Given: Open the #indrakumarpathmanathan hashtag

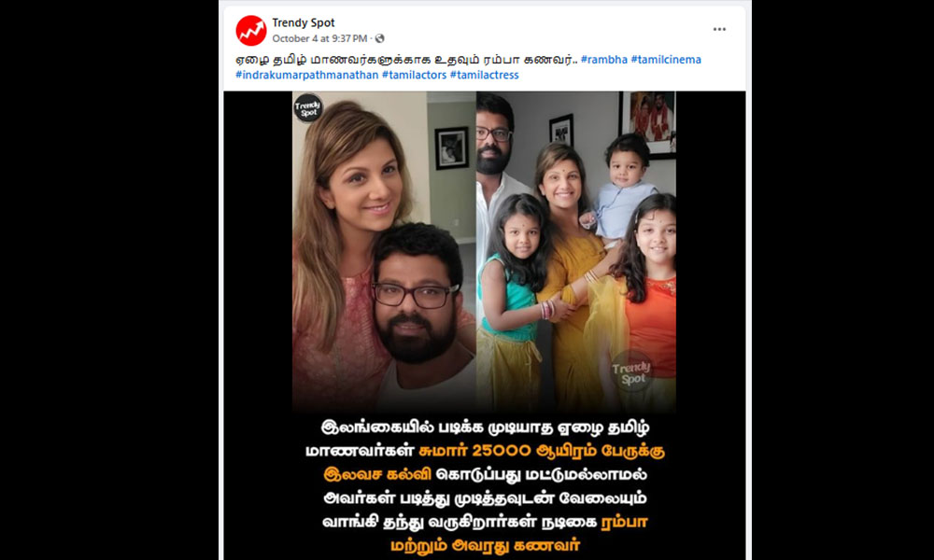Looking at the screenshot, I should (306, 75).
